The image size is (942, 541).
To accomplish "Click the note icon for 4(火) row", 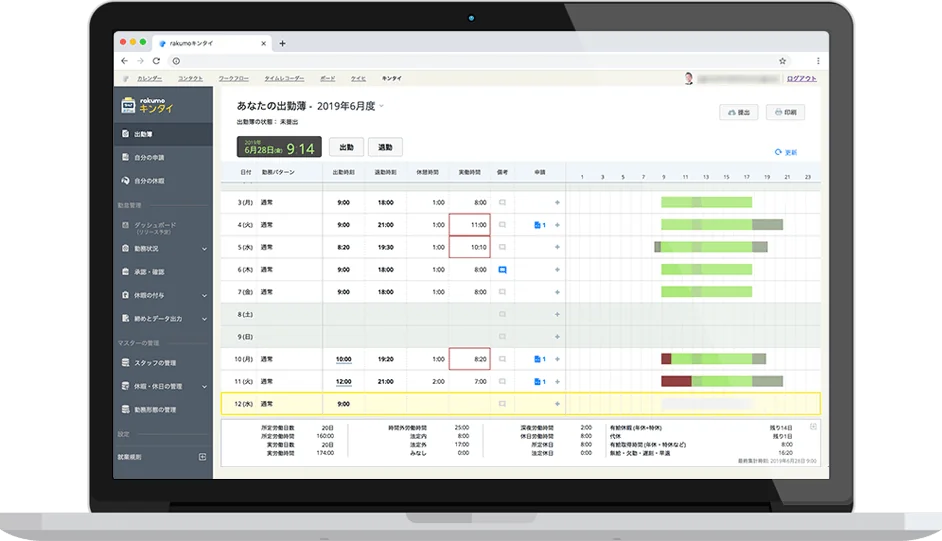I will click(502, 225).
